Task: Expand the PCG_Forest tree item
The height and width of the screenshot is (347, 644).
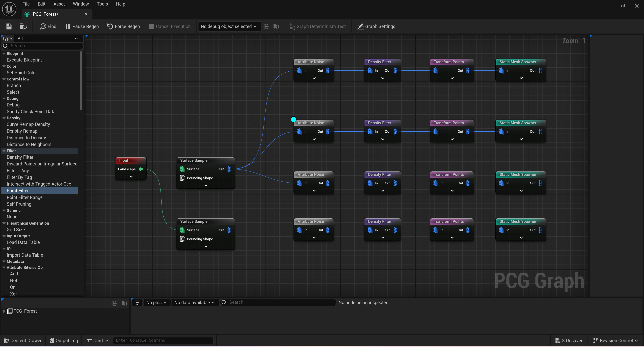Action: point(4,311)
